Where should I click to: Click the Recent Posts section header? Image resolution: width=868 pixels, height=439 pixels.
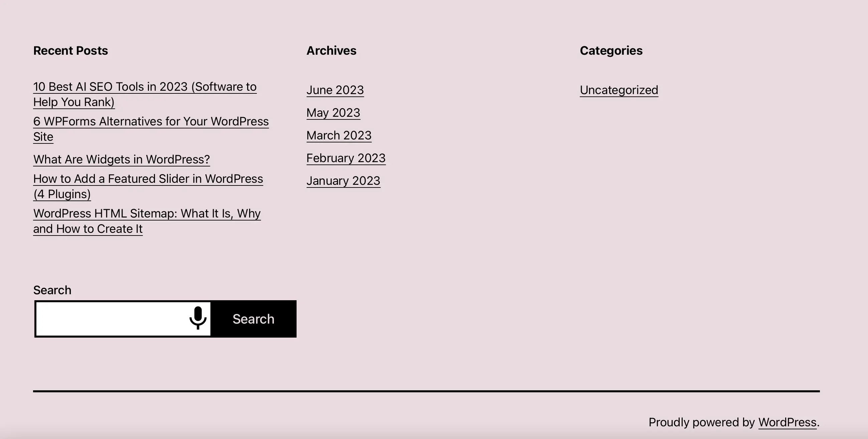point(70,50)
